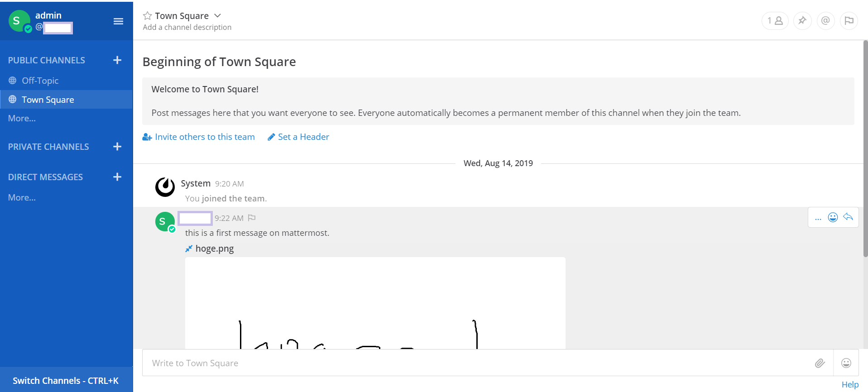868x392 pixels.
Task: Open emoji picker in message box
Action: 846,363
